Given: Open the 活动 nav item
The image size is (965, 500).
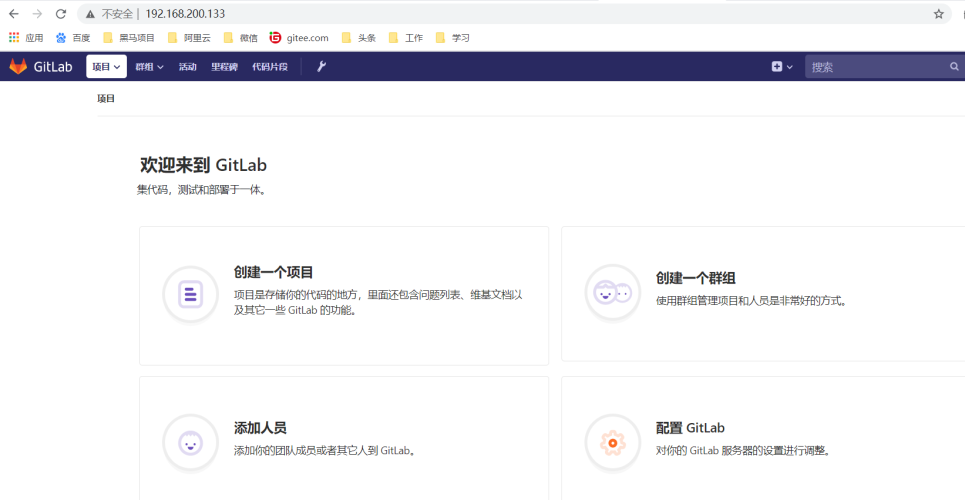Looking at the screenshot, I should (x=187, y=67).
